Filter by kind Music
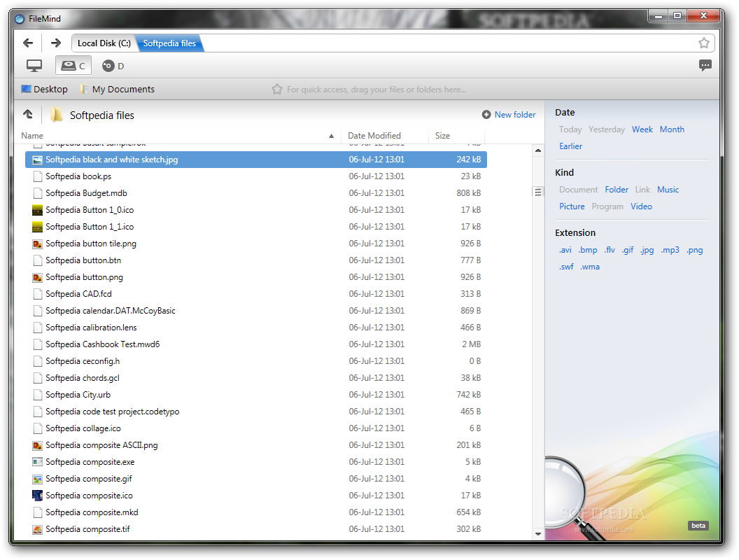Image resolution: width=739 pixels, height=560 pixels. [668, 190]
